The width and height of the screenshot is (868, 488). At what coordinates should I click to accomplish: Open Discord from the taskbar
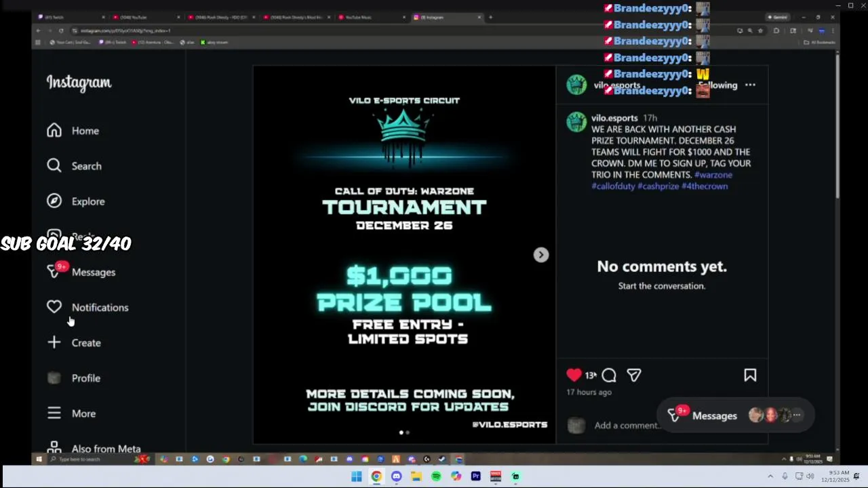(x=396, y=476)
